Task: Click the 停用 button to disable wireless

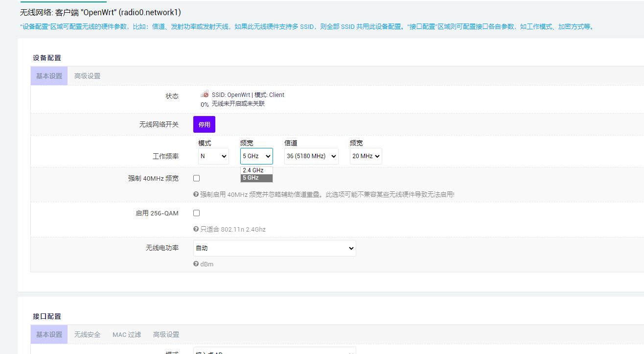Action: (x=204, y=124)
